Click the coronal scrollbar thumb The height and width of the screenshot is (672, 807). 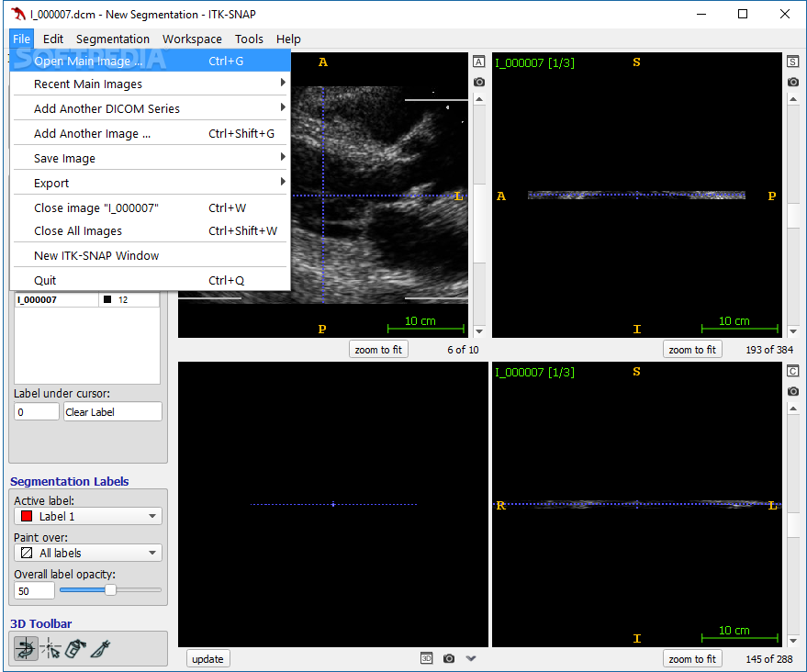(793, 525)
